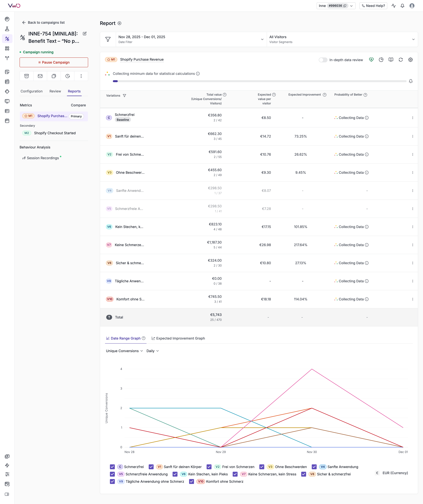Click the refresh report icon
The width and height of the screenshot is (423, 504).
[x=400, y=60]
